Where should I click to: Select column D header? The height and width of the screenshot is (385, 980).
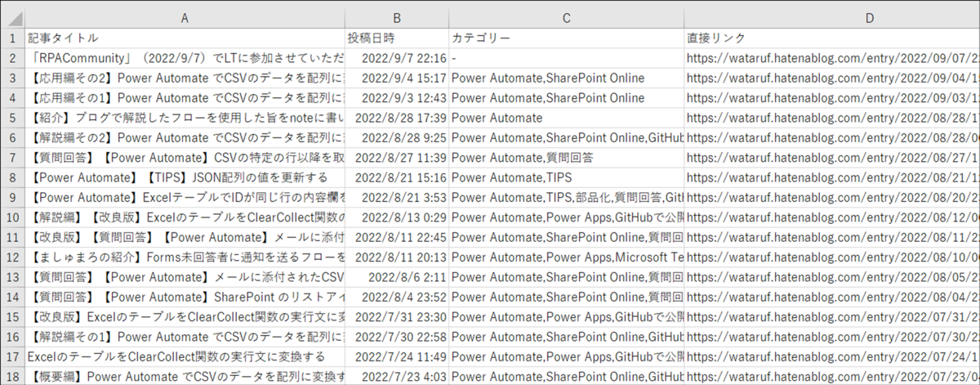coord(831,19)
